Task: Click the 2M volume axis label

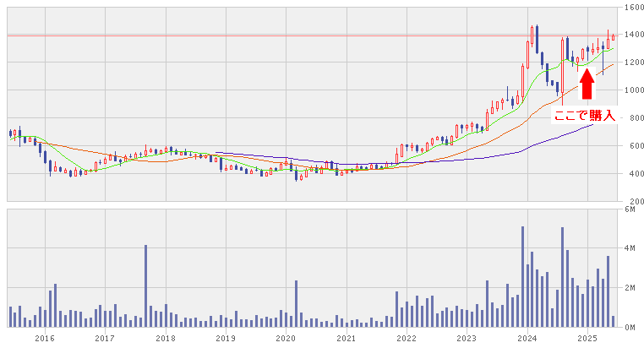Action: (x=630, y=288)
